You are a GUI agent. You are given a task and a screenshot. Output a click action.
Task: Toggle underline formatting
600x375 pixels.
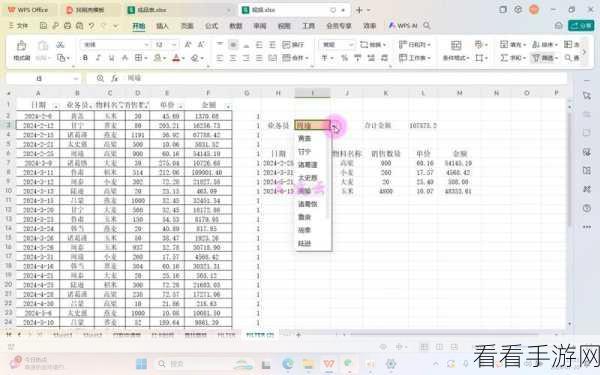pyautogui.click(x=111, y=58)
